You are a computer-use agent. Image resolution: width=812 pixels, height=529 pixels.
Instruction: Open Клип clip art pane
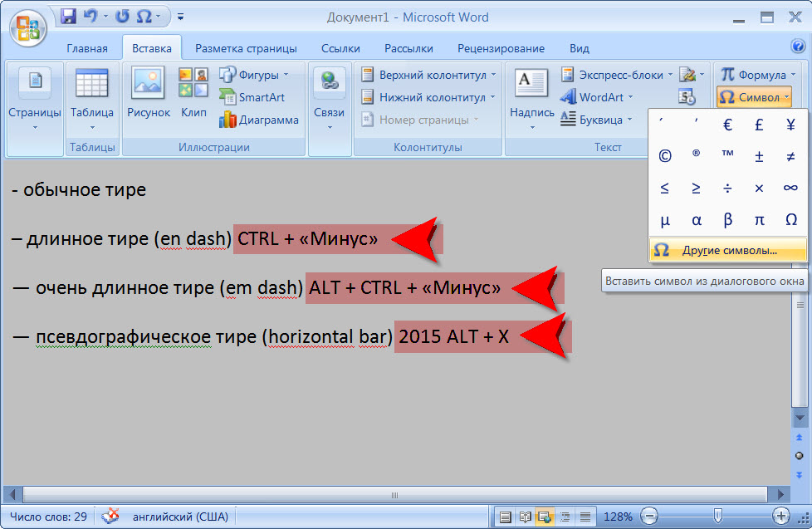click(193, 93)
